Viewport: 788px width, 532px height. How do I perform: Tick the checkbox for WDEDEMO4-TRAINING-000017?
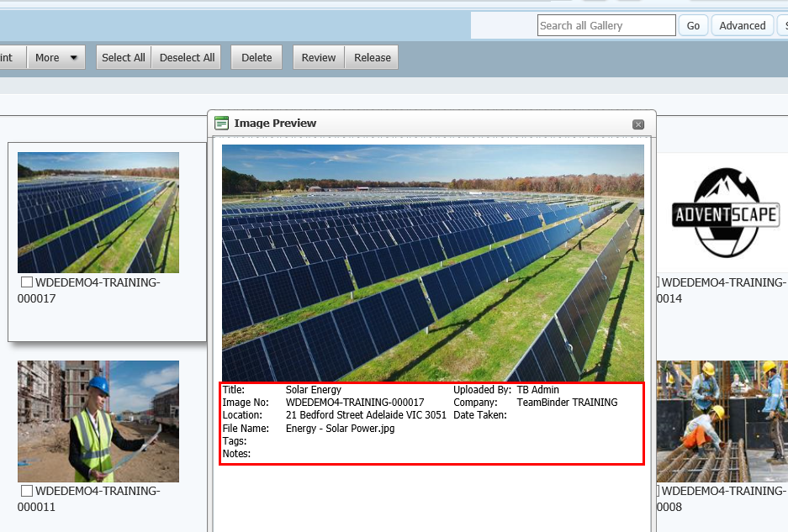point(27,283)
